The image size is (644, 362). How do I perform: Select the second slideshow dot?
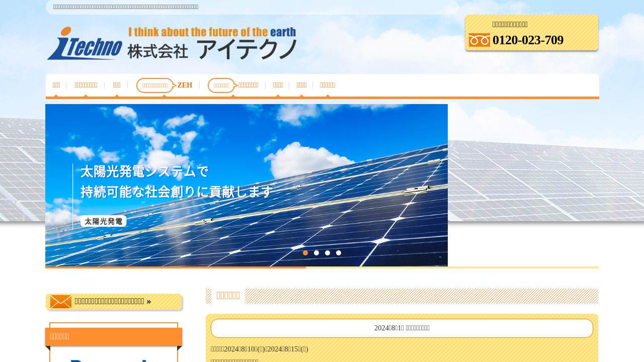[x=316, y=253]
